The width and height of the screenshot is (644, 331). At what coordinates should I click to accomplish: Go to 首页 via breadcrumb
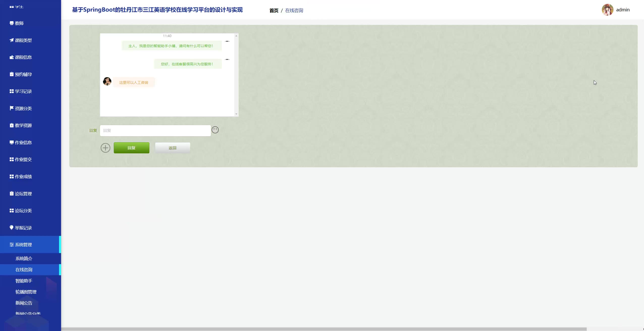(274, 11)
